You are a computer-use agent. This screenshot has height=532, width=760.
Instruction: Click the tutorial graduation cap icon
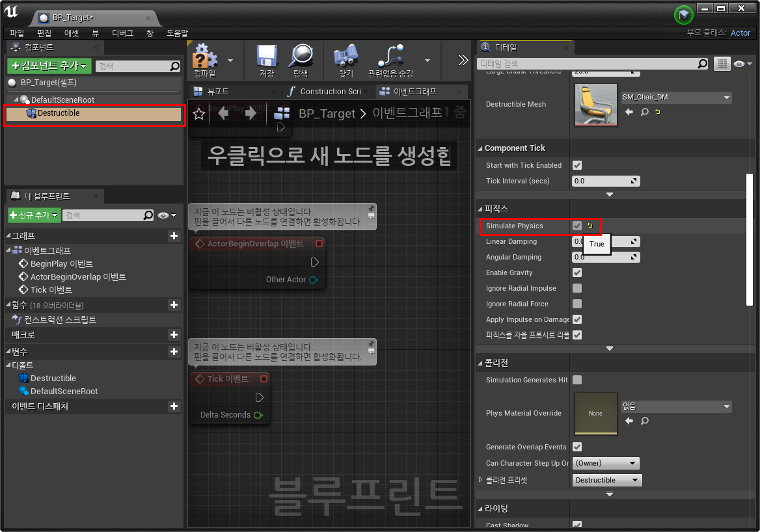coord(683,15)
